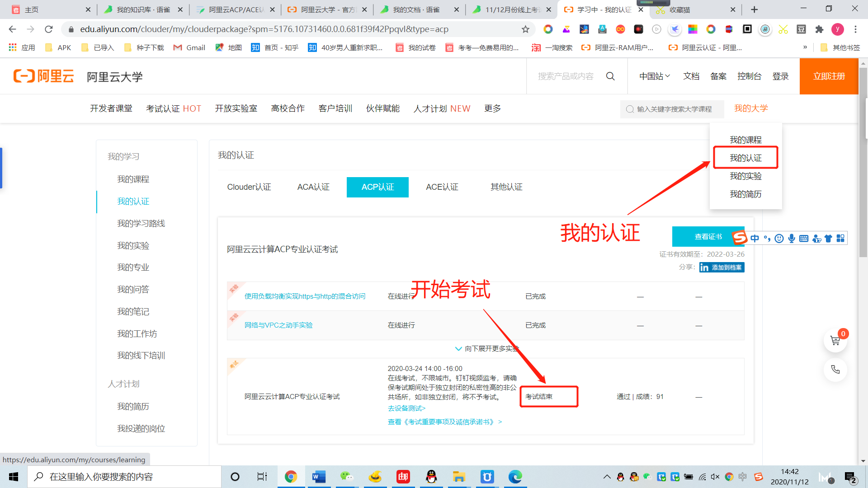This screenshot has height=488, width=868.
Task: Click the page vertical scrollbar
Action: point(863,163)
